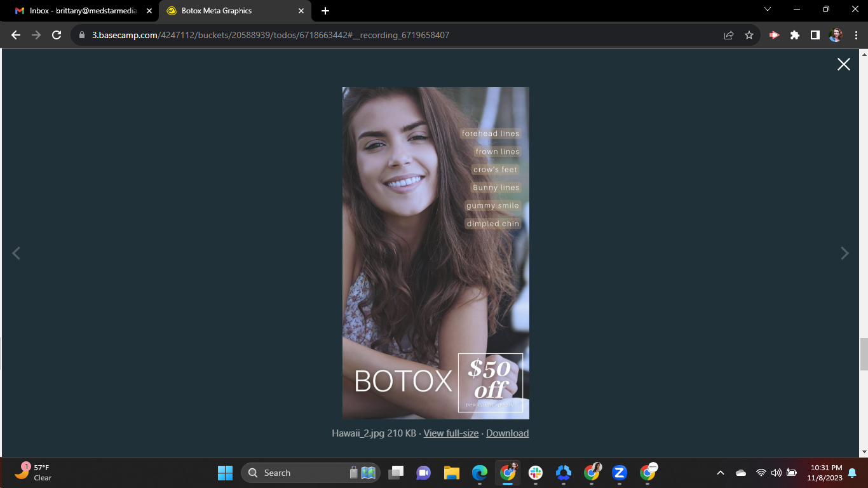Click the address bar URL field

(x=400, y=35)
